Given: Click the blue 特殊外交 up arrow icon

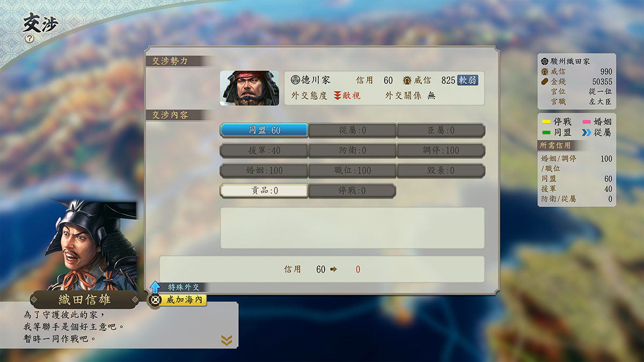Looking at the screenshot, I should pyautogui.click(x=155, y=287).
